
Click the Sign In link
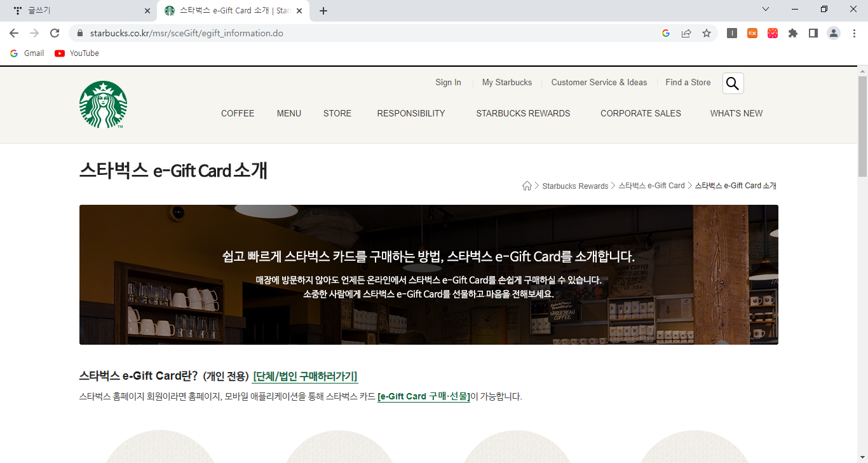tap(448, 83)
